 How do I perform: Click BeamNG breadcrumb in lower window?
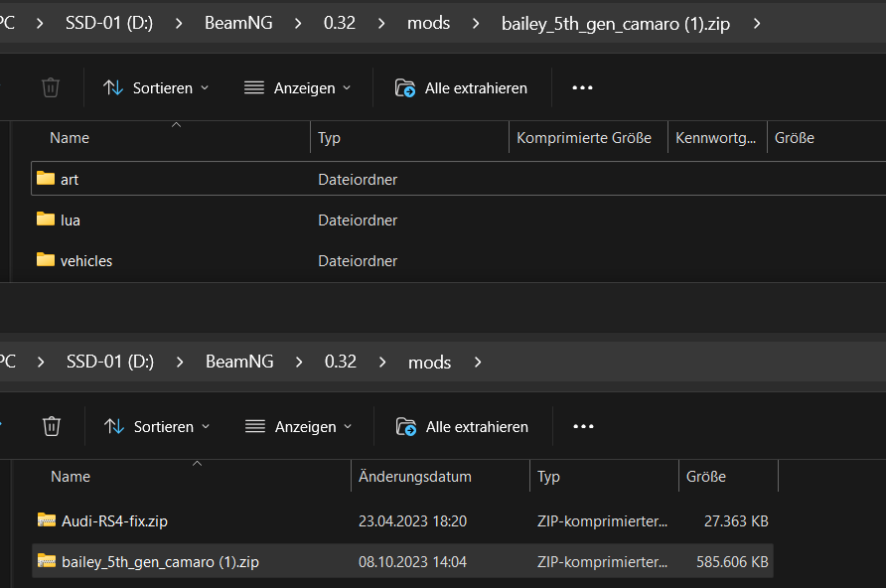pyautogui.click(x=239, y=362)
